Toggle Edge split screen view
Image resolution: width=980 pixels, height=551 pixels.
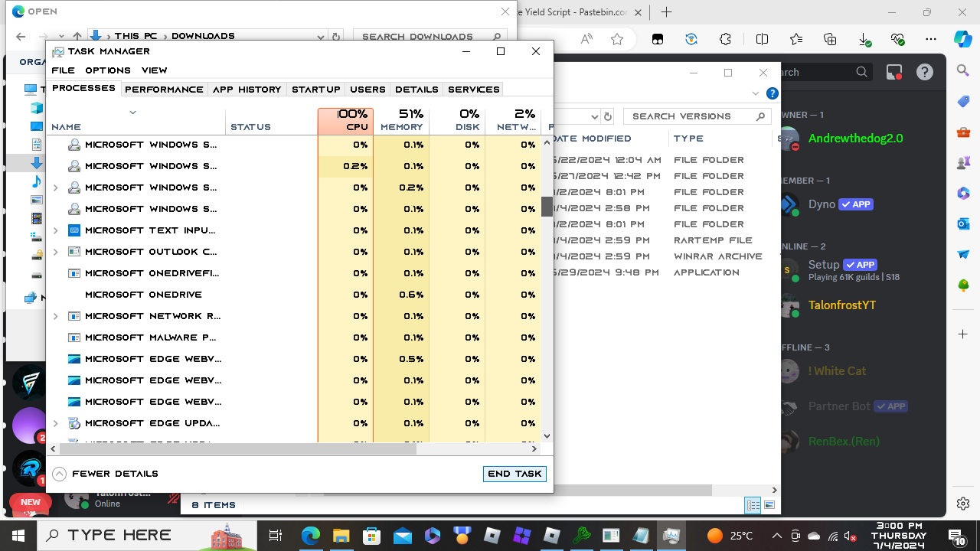[x=762, y=39]
